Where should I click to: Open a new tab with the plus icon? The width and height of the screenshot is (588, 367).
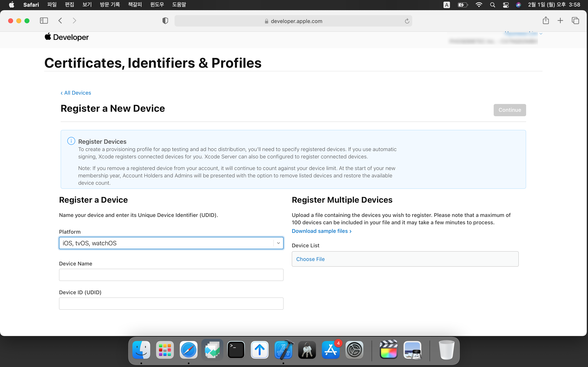coord(560,21)
